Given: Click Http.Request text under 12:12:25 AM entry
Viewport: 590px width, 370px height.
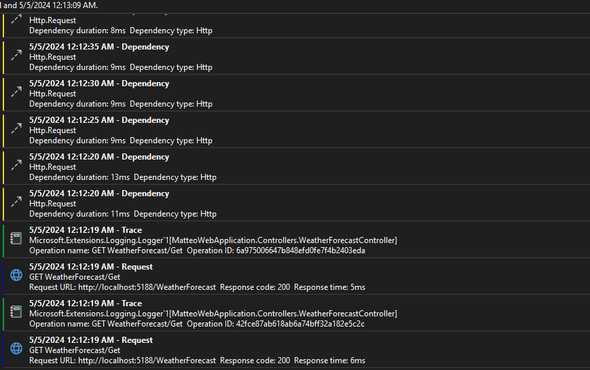Looking at the screenshot, I should tap(52, 130).
